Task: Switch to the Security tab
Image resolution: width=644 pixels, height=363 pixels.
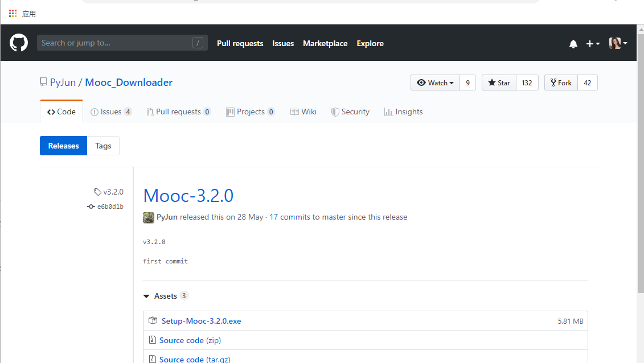Action: click(x=350, y=112)
